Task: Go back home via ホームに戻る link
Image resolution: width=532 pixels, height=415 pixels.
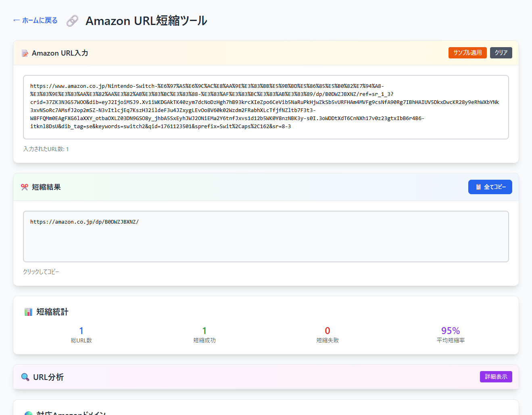Action: pyautogui.click(x=35, y=21)
